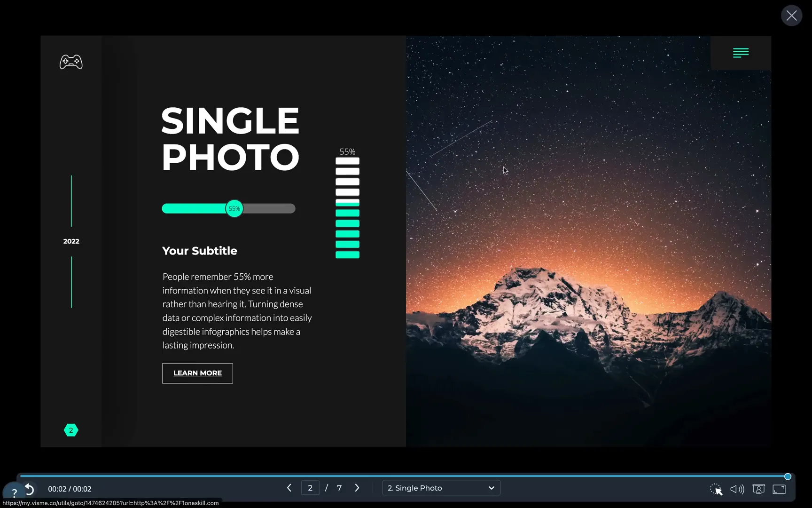Open the help question mark bubble

pos(14,492)
